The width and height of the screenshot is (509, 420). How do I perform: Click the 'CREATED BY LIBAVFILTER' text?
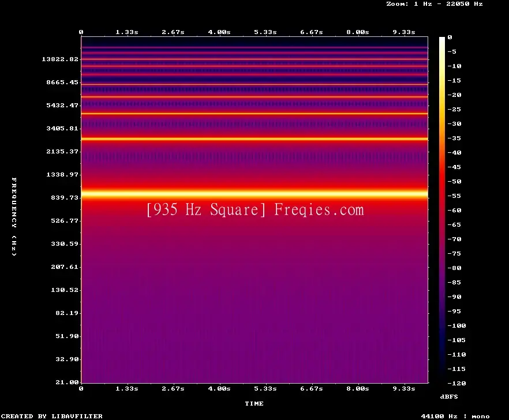52,416
